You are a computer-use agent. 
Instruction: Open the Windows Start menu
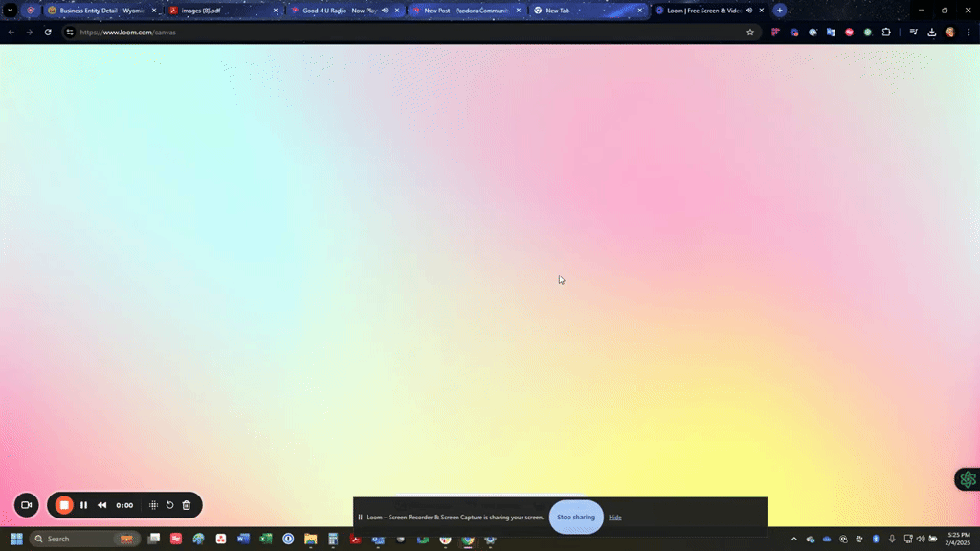(x=16, y=539)
